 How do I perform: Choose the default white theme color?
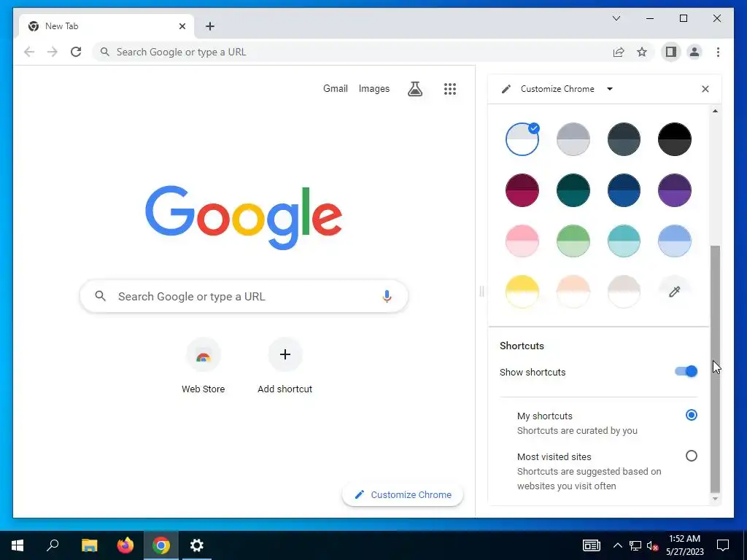(x=522, y=139)
